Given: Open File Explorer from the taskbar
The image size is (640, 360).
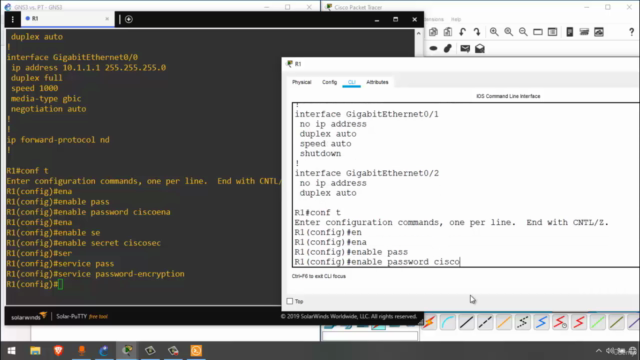Looking at the screenshot, I should [x=35, y=351].
